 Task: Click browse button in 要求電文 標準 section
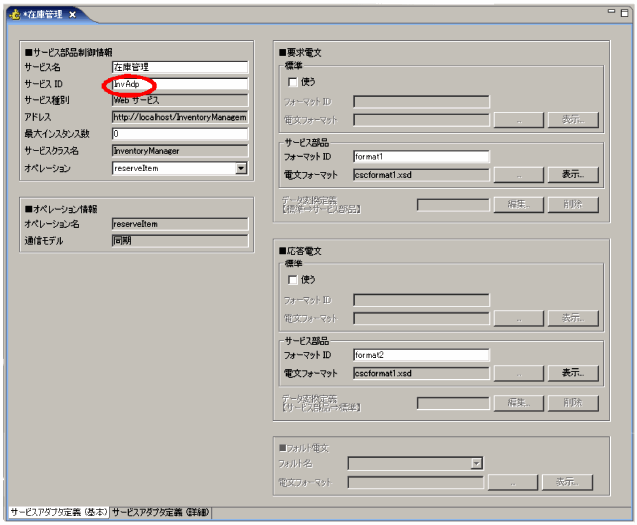519,120
